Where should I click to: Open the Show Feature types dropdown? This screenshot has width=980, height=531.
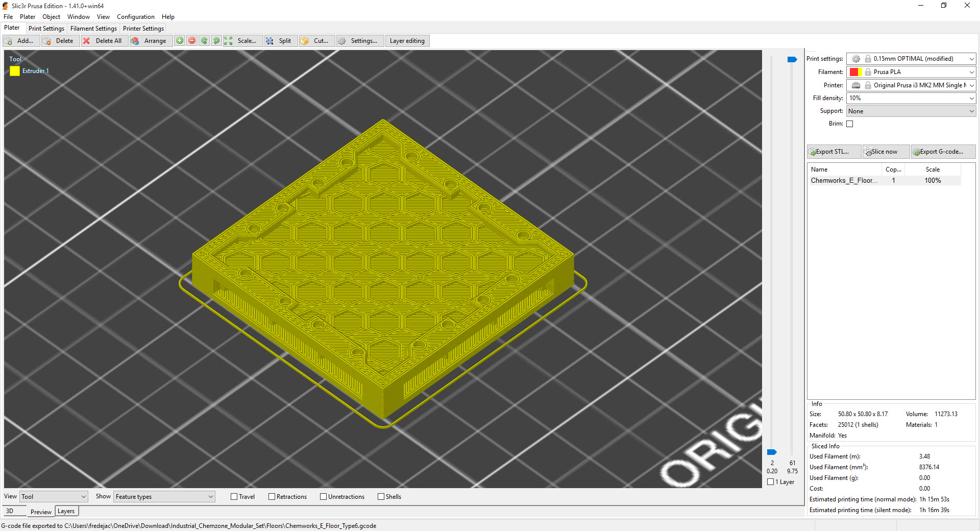pos(164,497)
